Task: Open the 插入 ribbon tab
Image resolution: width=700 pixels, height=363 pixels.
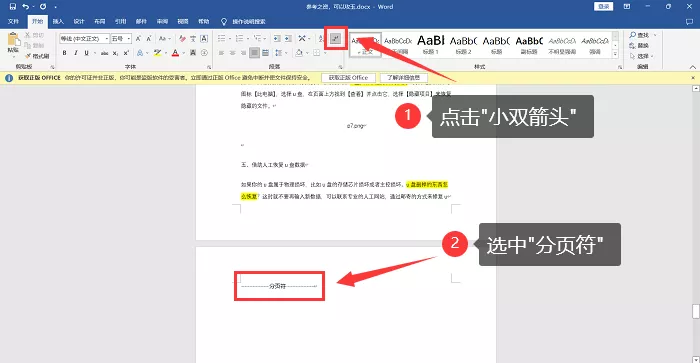Action: [x=58, y=21]
